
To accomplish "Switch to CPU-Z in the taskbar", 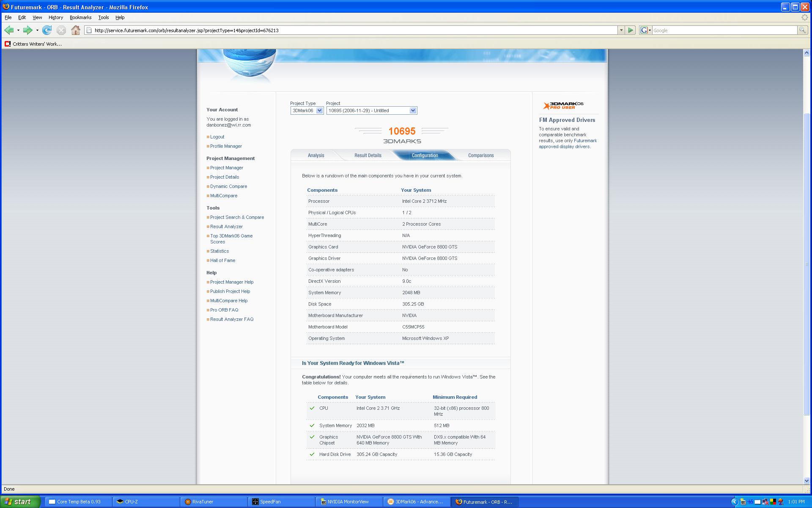I will pos(146,502).
